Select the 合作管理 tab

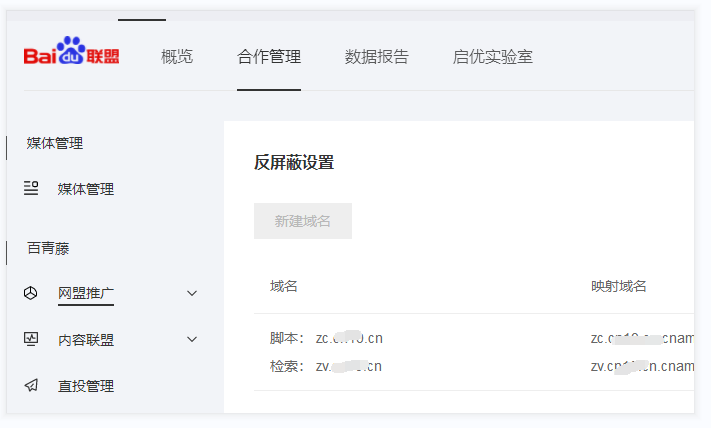tap(269, 57)
